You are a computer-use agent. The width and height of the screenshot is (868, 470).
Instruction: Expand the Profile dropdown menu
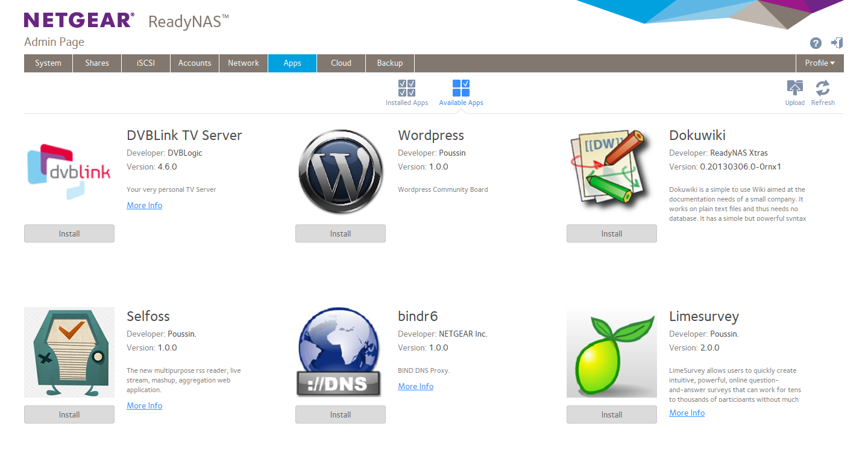click(820, 63)
